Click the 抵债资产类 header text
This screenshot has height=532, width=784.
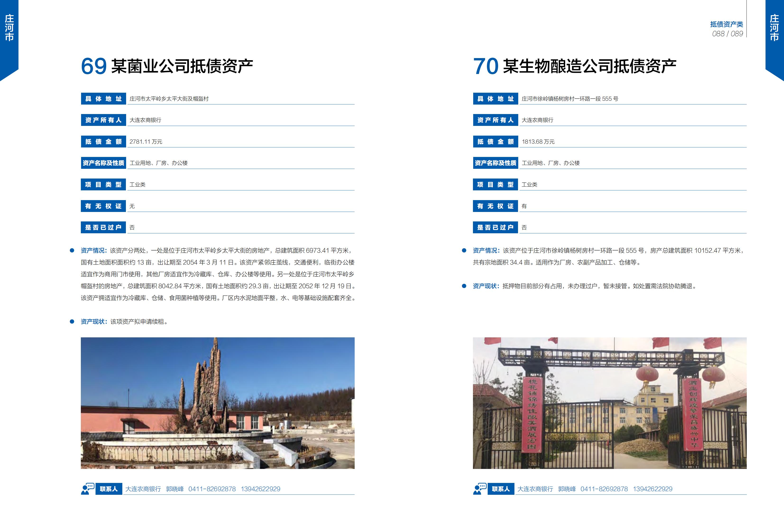(x=726, y=24)
